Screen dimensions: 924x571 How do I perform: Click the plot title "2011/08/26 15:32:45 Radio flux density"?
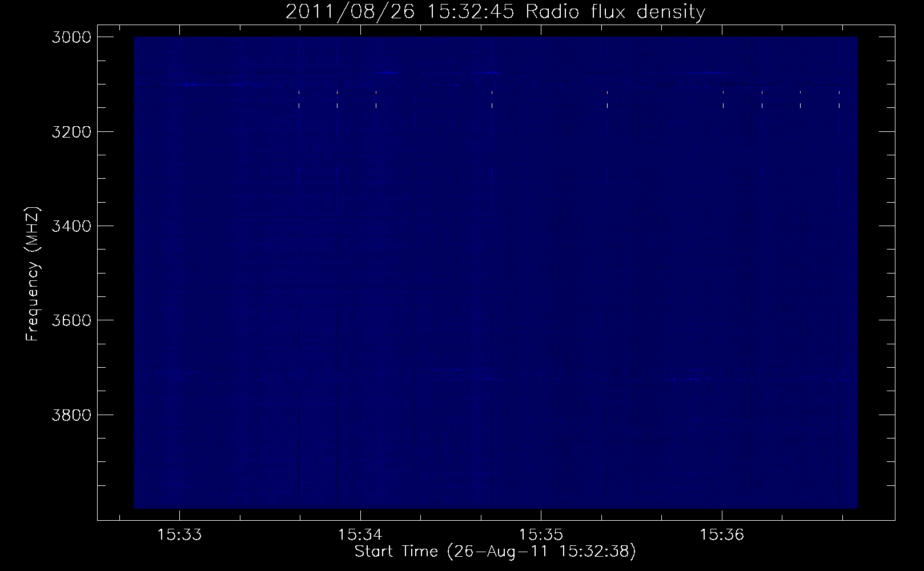click(x=495, y=11)
